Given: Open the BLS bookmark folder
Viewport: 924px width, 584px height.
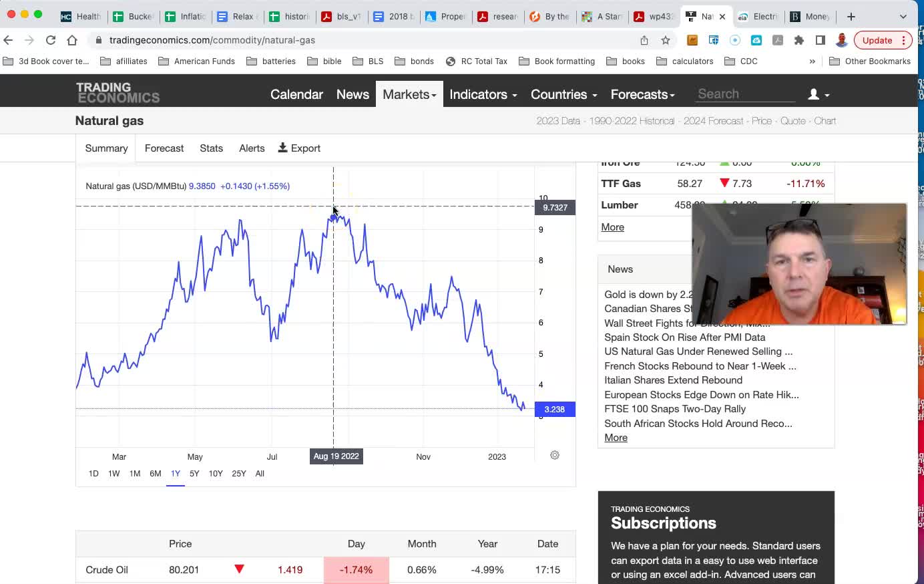Looking at the screenshot, I should 368,61.
